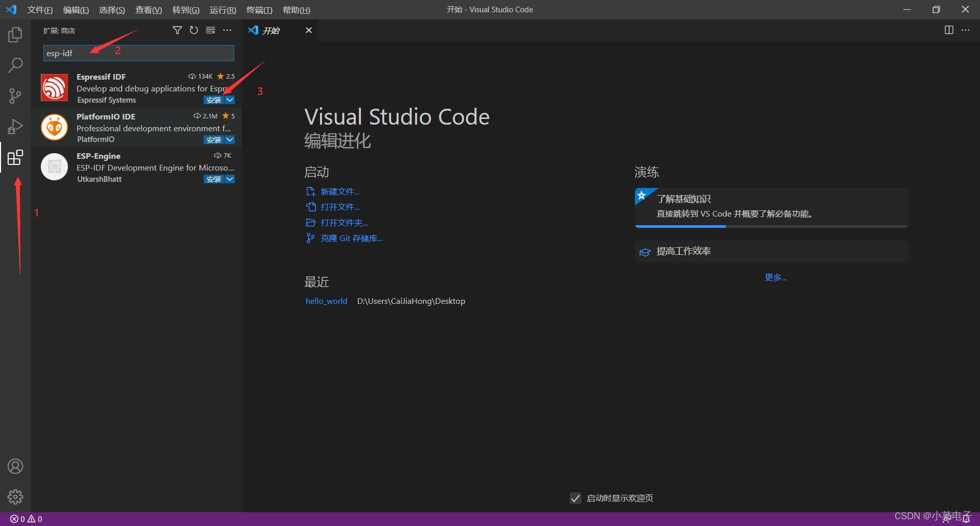Open the Search view in activity bar
980x526 pixels.
pyautogui.click(x=15, y=65)
